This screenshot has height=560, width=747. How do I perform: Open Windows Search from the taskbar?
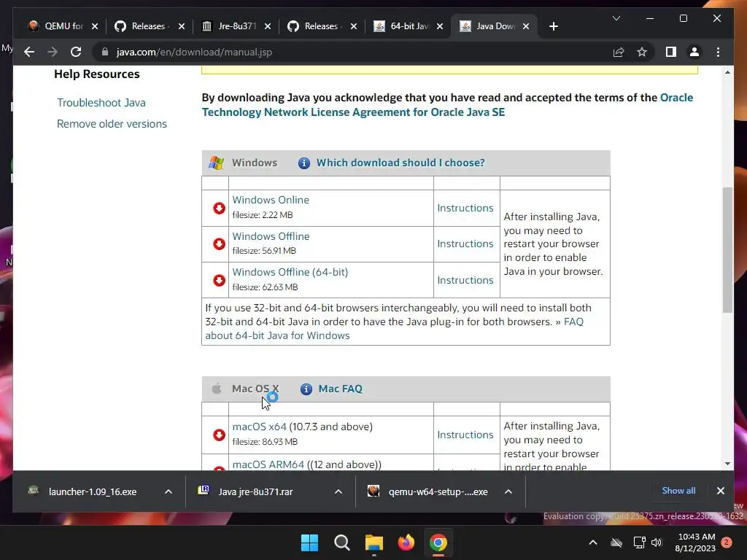(341, 542)
